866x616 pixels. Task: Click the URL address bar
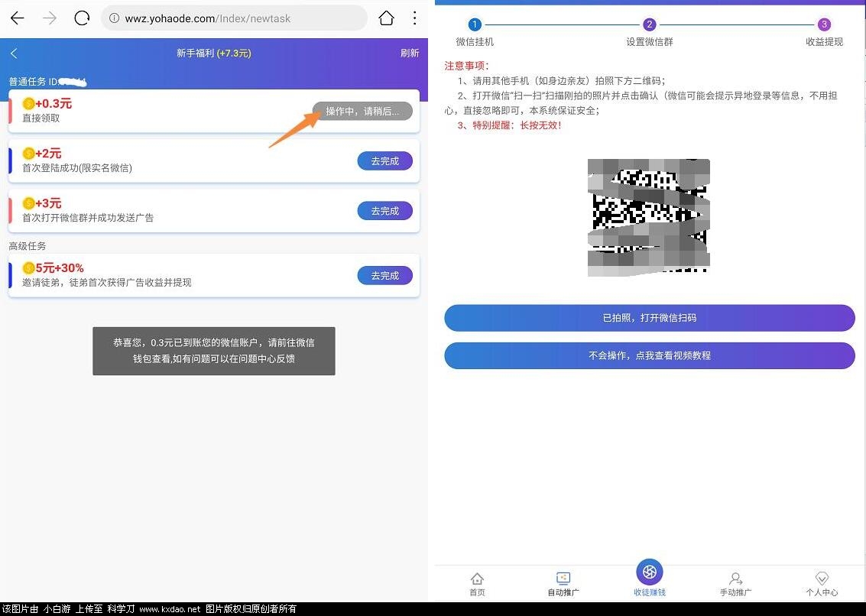pyautogui.click(x=234, y=18)
